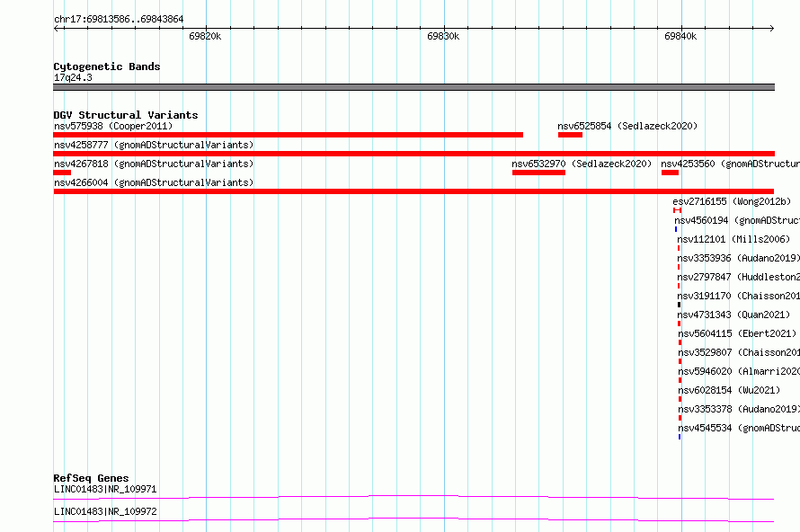Viewport: 800px width, 532px height.
Task: Click the LINC01483|NR_109971 gene label
Action: point(105,489)
